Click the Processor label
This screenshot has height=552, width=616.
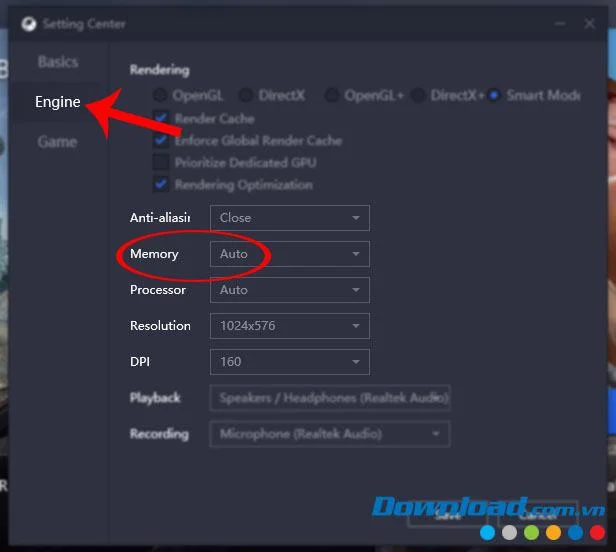pyautogui.click(x=158, y=290)
